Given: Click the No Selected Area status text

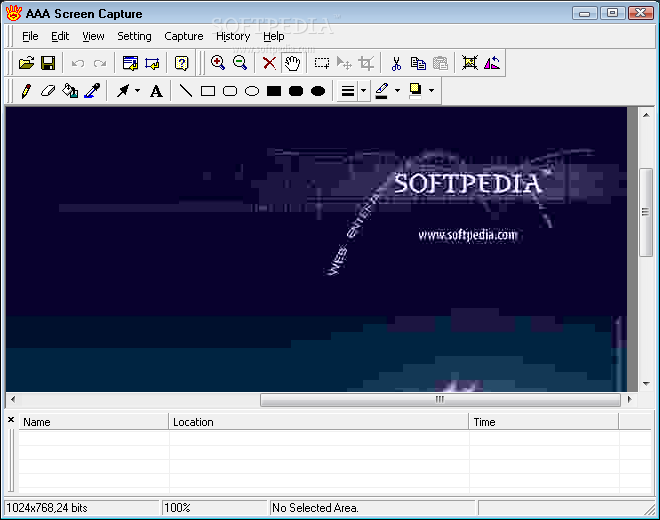Looking at the screenshot, I should tap(315, 508).
